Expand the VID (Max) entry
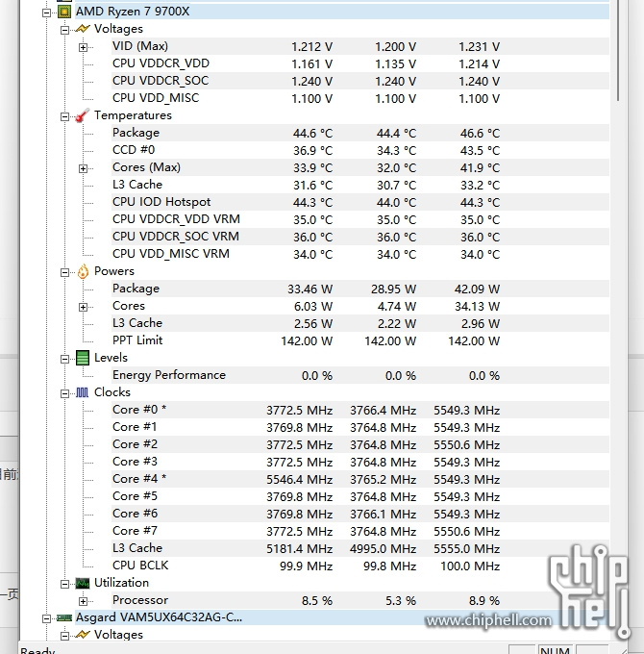 point(83,47)
